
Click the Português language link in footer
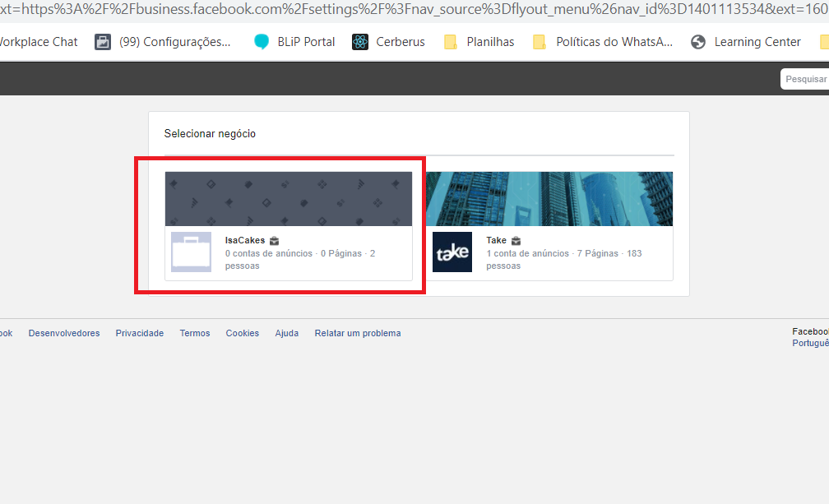click(x=811, y=344)
